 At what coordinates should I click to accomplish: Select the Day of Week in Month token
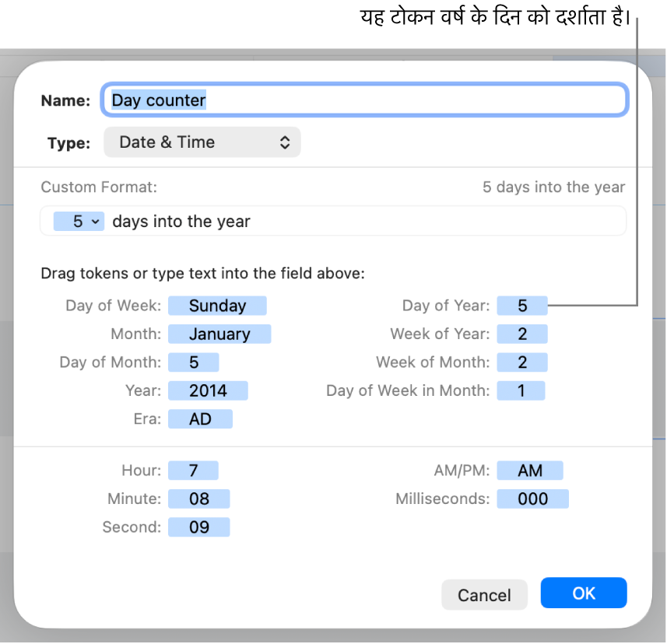[x=521, y=390]
